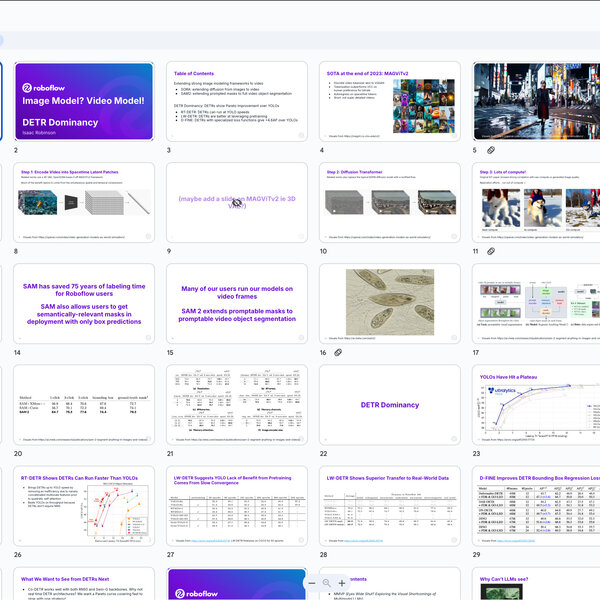This screenshot has height=600, width=600.
Task: Select the architecture diagram slide 17
Action: [536, 303]
